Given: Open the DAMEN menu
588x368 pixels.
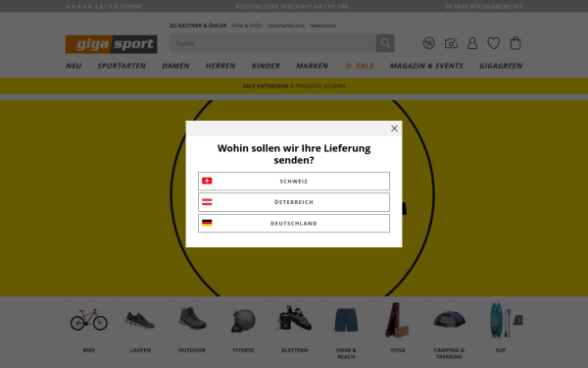Looking at the screenshot, I should click(x=175, y=66).
